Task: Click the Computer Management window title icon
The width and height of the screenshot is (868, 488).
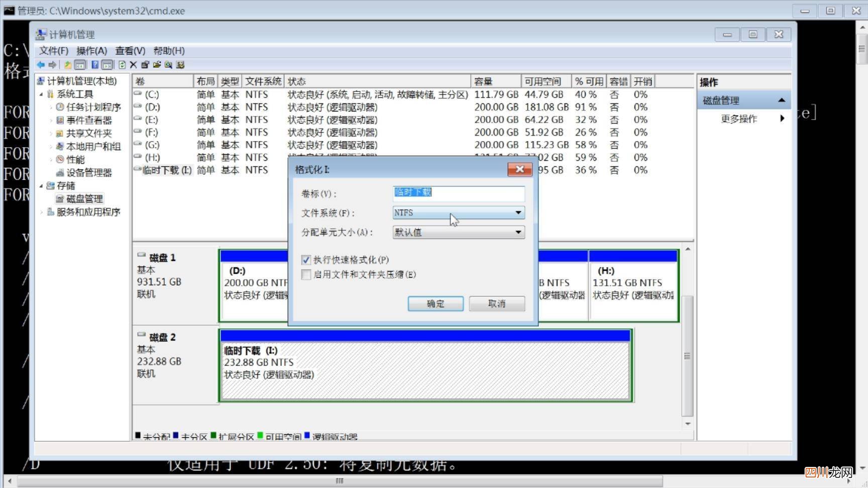Action: [x=41, y=34]
